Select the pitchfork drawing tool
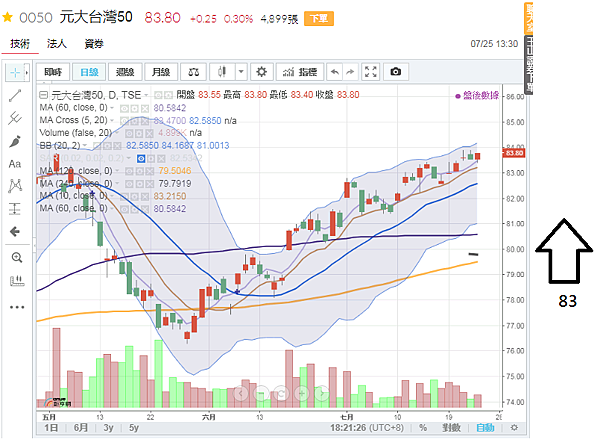 tap(15, 118)
